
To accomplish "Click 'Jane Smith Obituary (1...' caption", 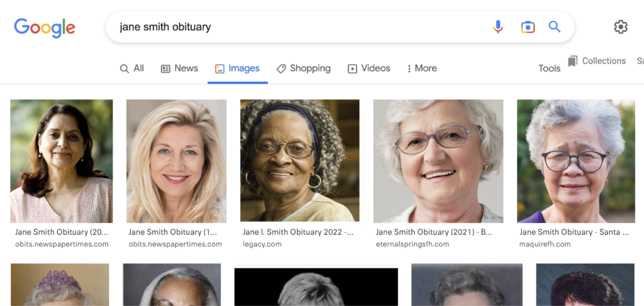I will 173,232.
